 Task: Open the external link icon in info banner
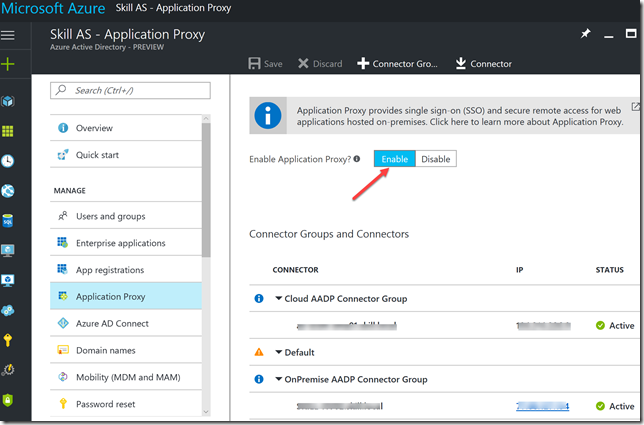tap(636, 107)
